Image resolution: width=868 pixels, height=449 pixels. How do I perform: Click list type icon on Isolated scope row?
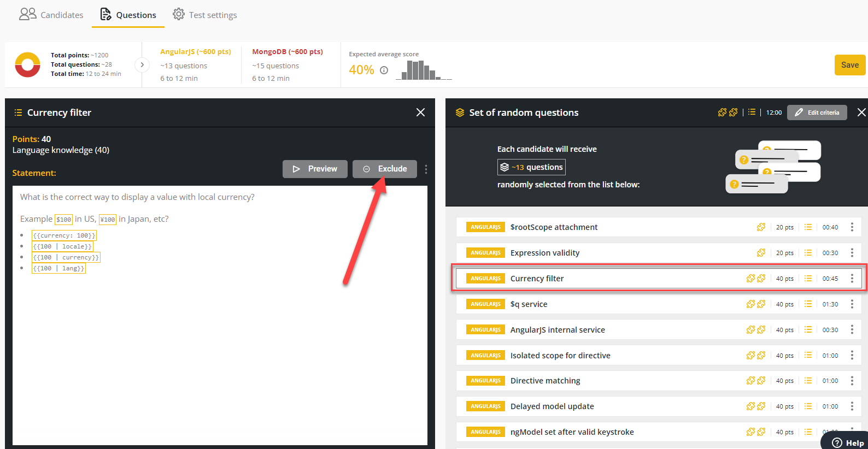coord(808,356)
